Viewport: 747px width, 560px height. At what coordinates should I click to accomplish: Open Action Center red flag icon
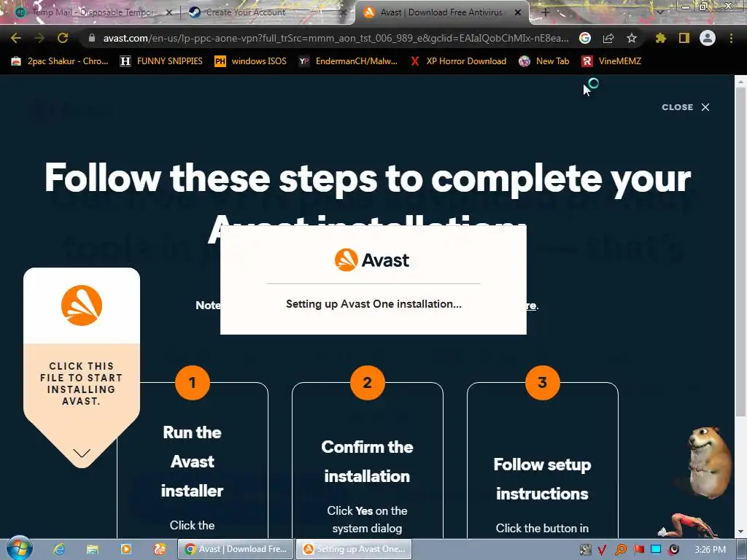coord(638,550)
